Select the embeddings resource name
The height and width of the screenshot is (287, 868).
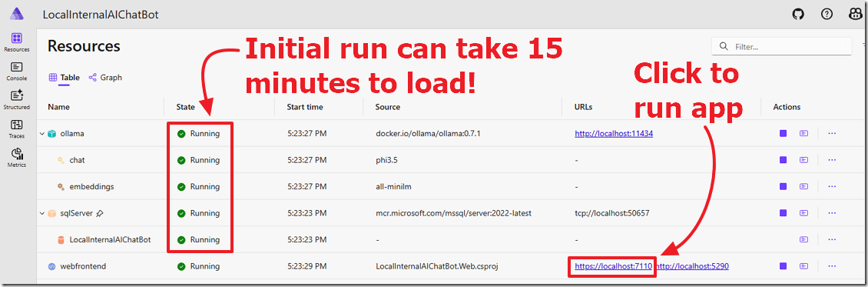[92, 187]
